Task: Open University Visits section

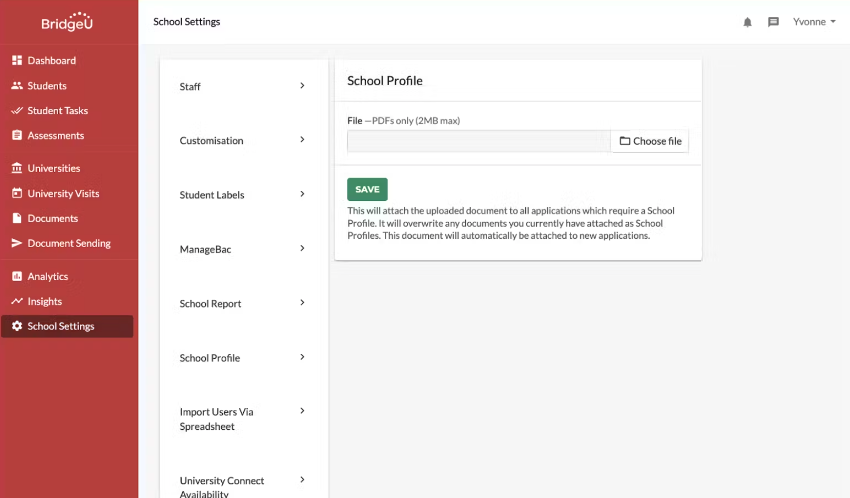Action: [63, 193]
